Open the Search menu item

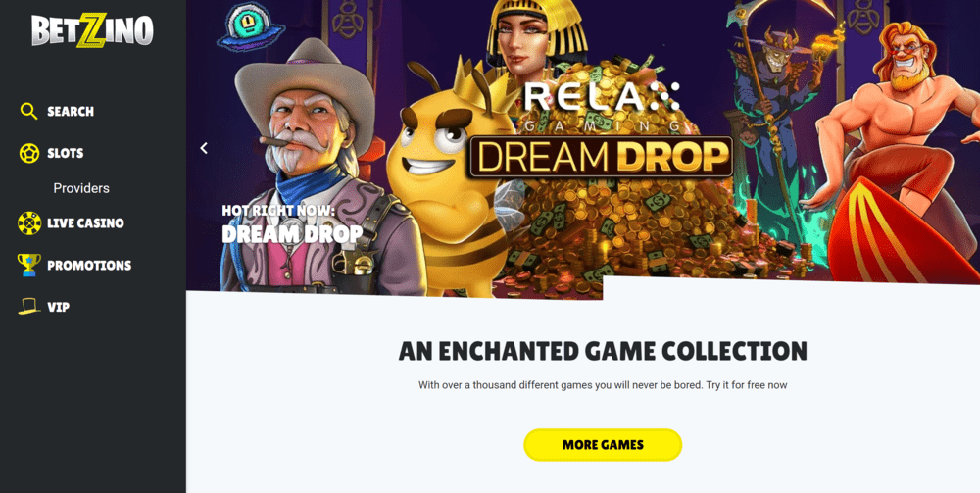point(71,112)
